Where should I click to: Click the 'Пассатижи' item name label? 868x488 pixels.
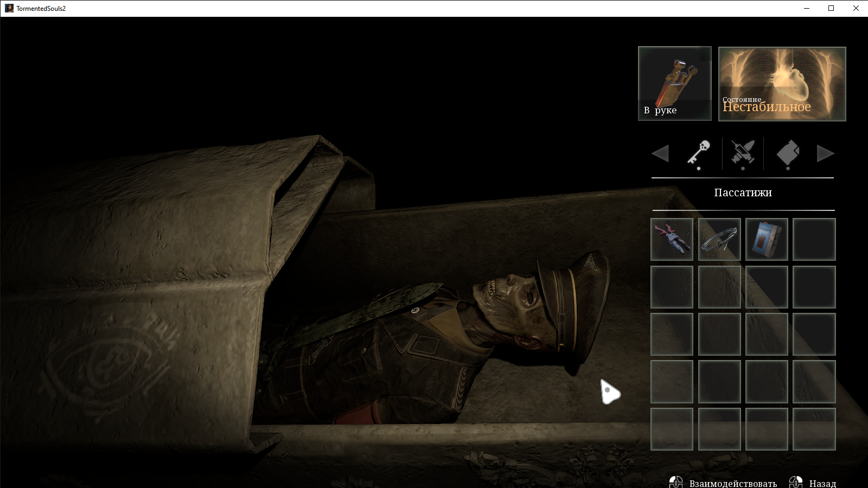[743, 192]
